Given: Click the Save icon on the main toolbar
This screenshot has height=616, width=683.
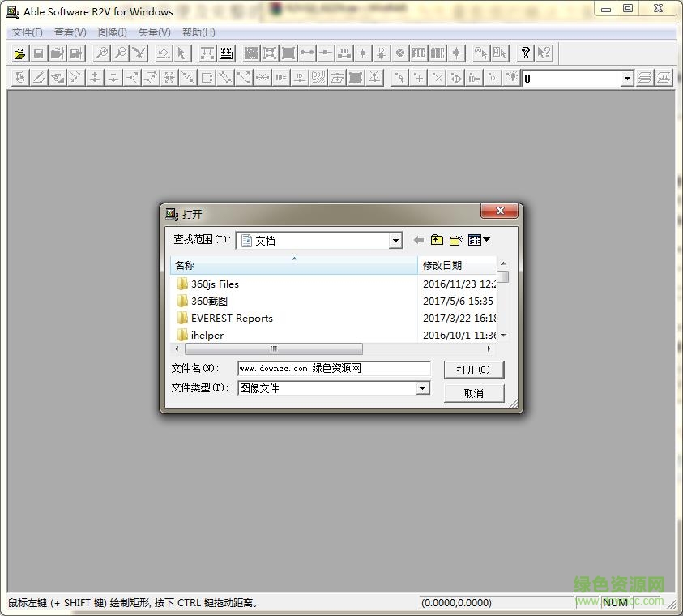Looking at the screenshot, I should pos(39,53).
